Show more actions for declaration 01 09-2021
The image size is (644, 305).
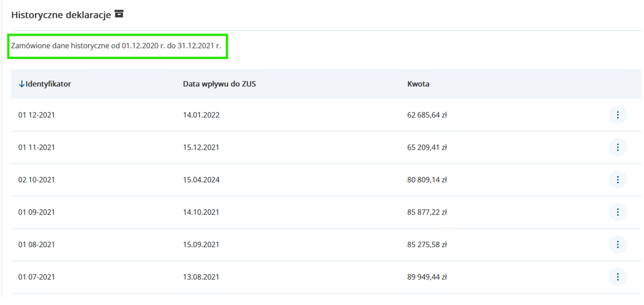pyautogui.click(x=617, y=212)
